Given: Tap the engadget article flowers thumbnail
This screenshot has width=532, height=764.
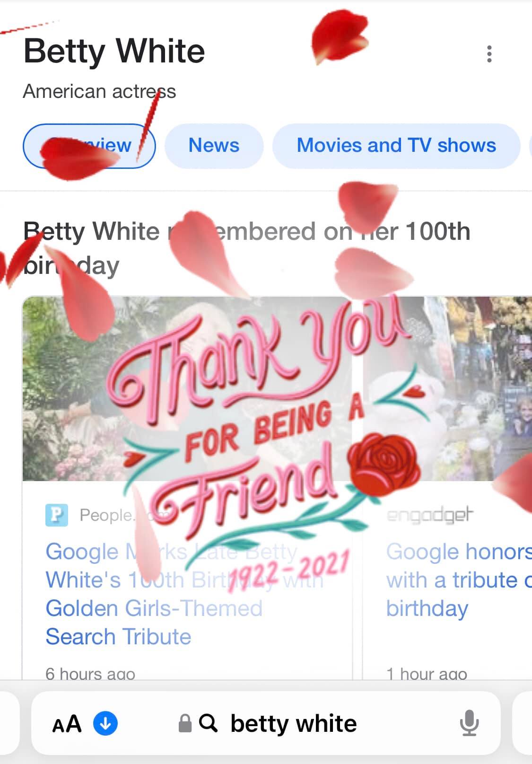Looking at the screenshot, I should pyautogui.click(x=448, y=388).
